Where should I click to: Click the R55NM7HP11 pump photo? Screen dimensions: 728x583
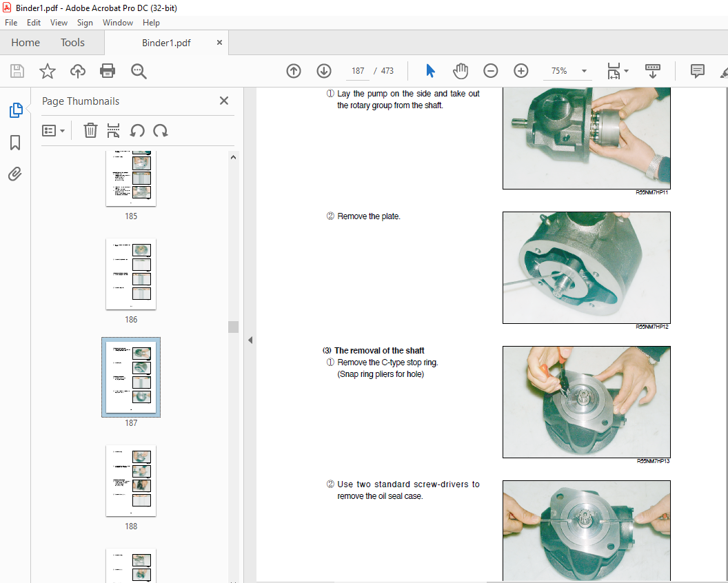coord(587,138)
